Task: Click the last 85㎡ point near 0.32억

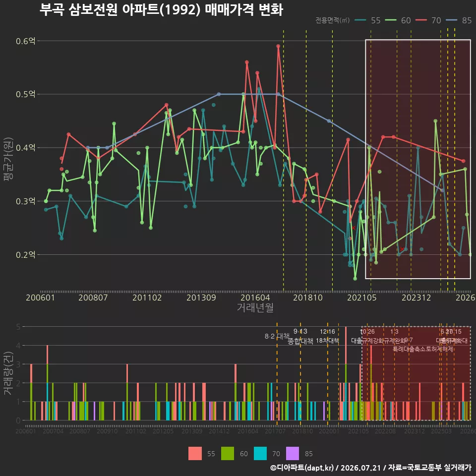Action: tap(442, 190)
